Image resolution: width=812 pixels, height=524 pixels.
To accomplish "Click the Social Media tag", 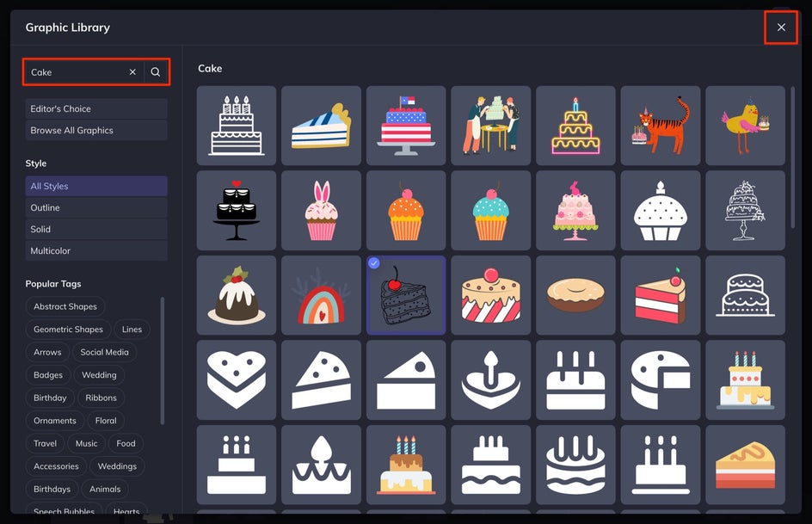I will (104, 352).
